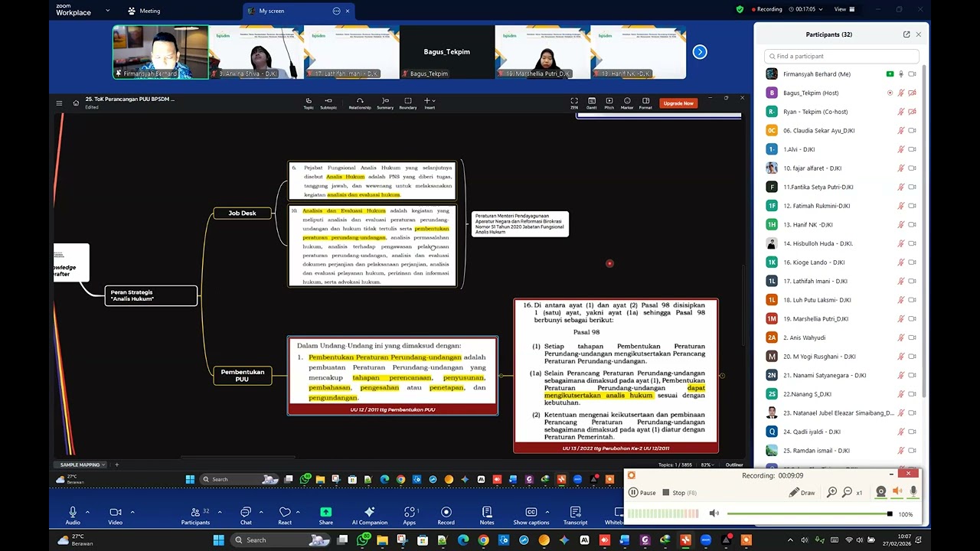
Task: Add a Summary bracket
Action: (x=385, y=103)
